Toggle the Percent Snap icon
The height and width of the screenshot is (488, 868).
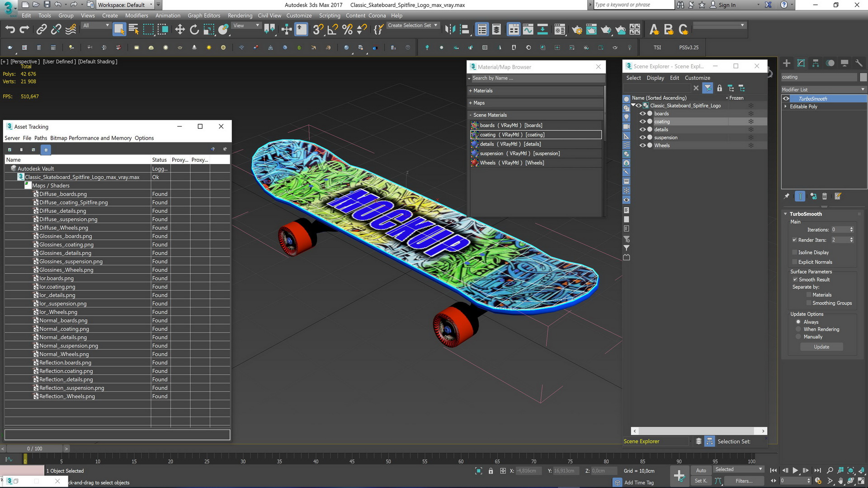click(347, 29)
